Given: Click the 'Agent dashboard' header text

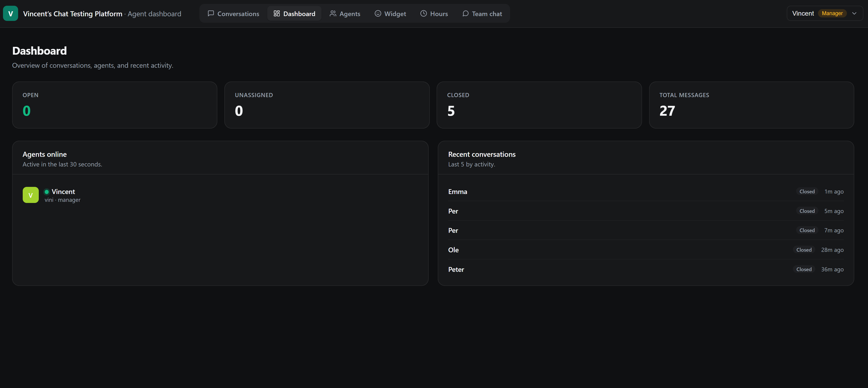Looking at the screenshot, I should [154, 14].
